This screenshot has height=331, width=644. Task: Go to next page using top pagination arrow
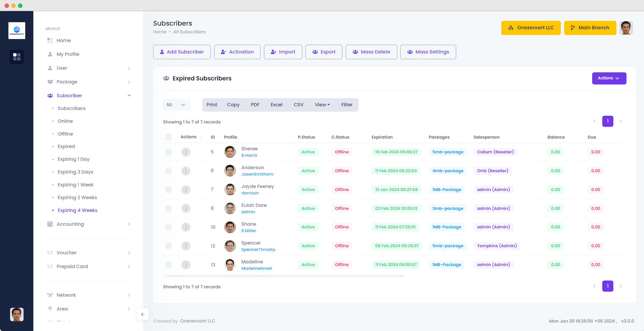(620, 121)
